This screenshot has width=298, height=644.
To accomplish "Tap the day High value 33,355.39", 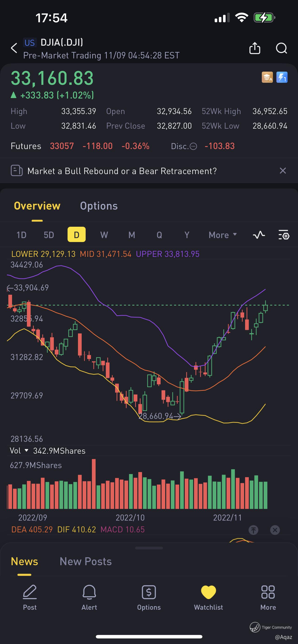I will (x=79, y=111).
